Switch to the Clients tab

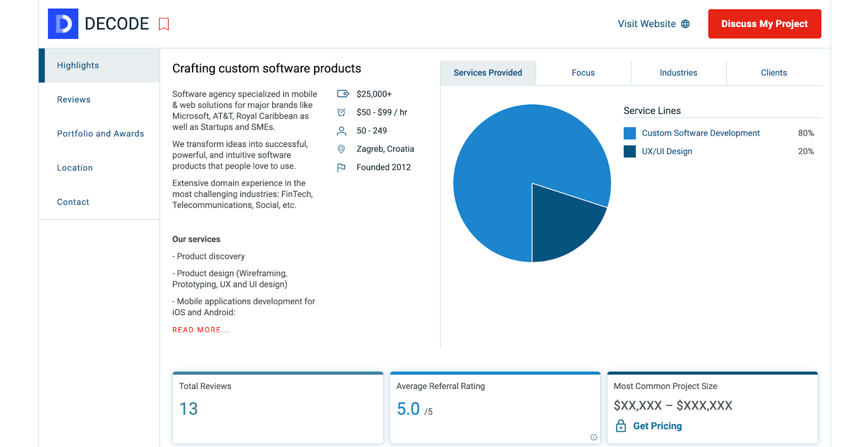click(x=774, y=73)
